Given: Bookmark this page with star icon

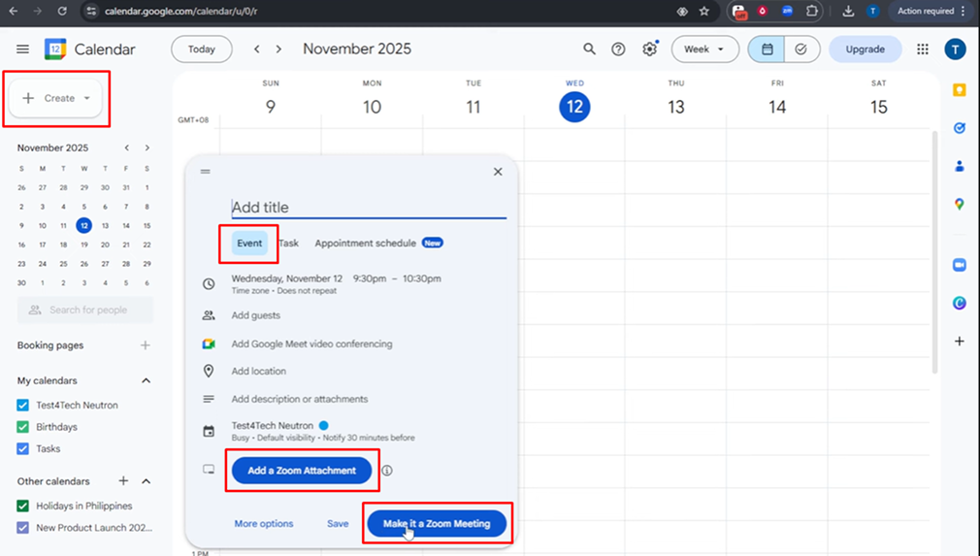Looking at the screenshot, I should click(704, 12).
